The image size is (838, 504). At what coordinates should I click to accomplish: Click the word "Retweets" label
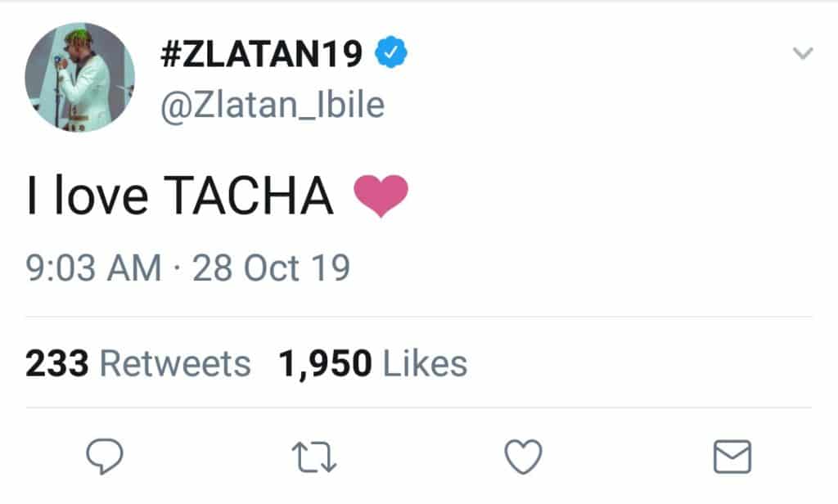click(x=174, y=364)
